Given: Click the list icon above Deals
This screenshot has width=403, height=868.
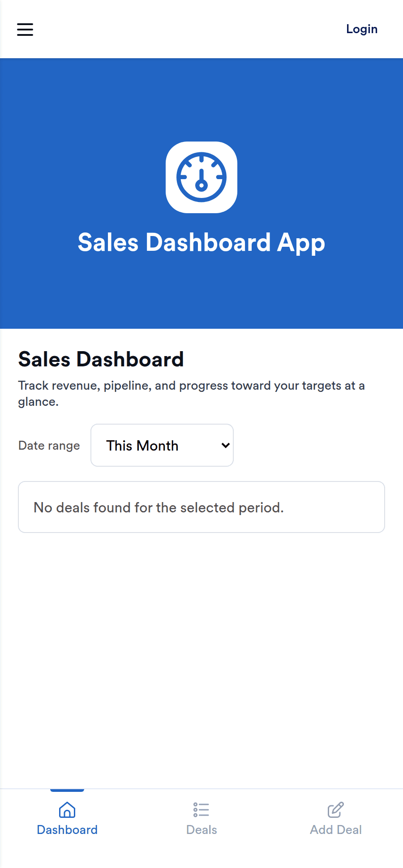Looking at the screenshot, I should [201, 810].
